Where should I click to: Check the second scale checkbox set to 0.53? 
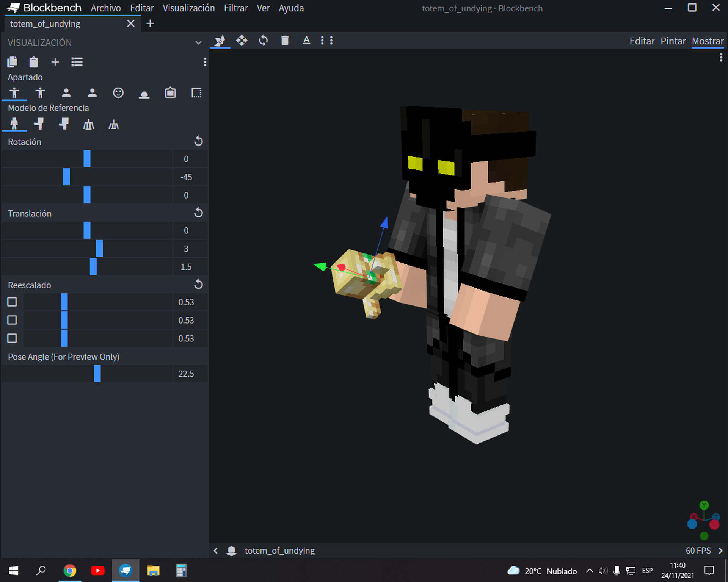click(12, 320)
